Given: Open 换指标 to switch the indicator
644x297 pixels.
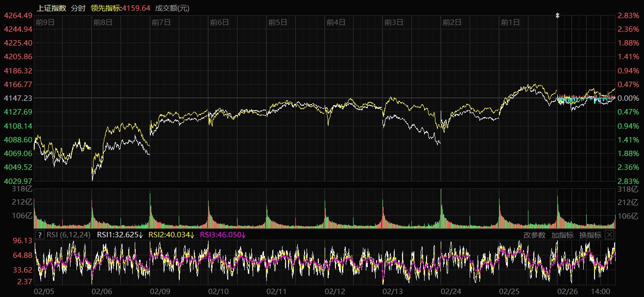Looking at the screenshot, I should [x=590, y=235].
